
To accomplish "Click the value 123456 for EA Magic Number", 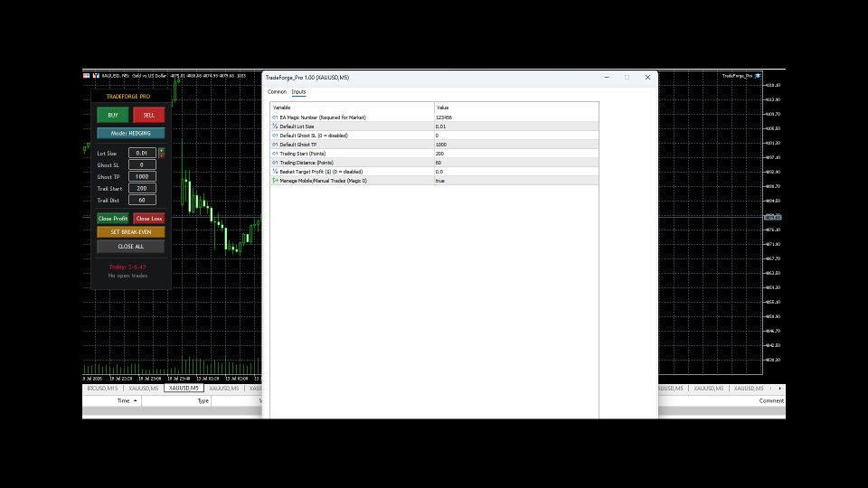I will pos(444,117).
